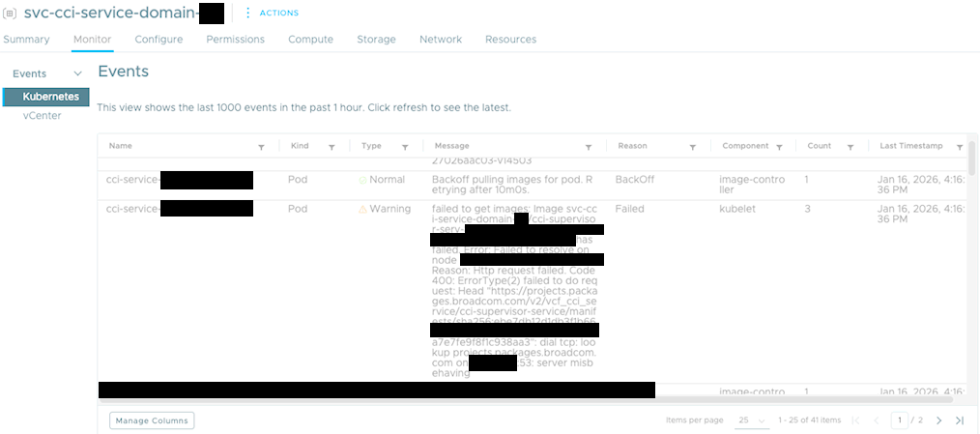Click the horizontal table scrollbar

coord(525,399)
